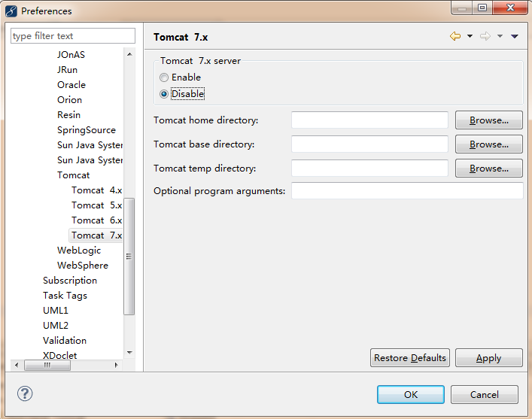Open back history dropdown arrow
Viewport: 532px width, 419px height.
pyautogui.click(x=470, y=36)
